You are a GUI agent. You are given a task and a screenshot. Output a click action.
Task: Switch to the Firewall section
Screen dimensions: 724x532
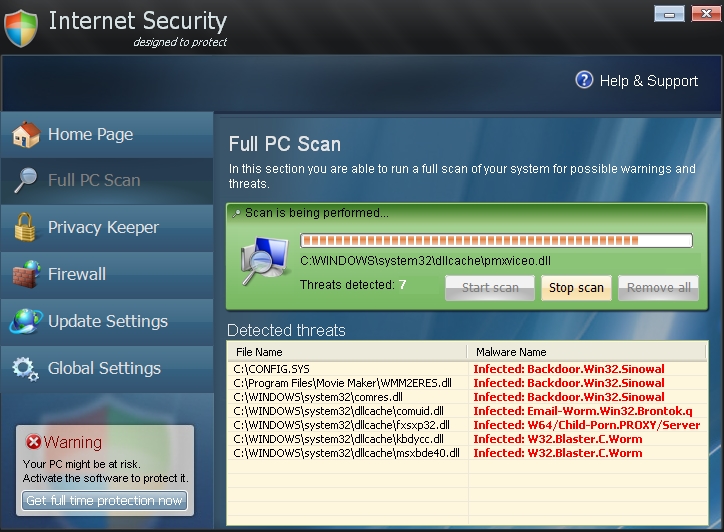point(77,274)
